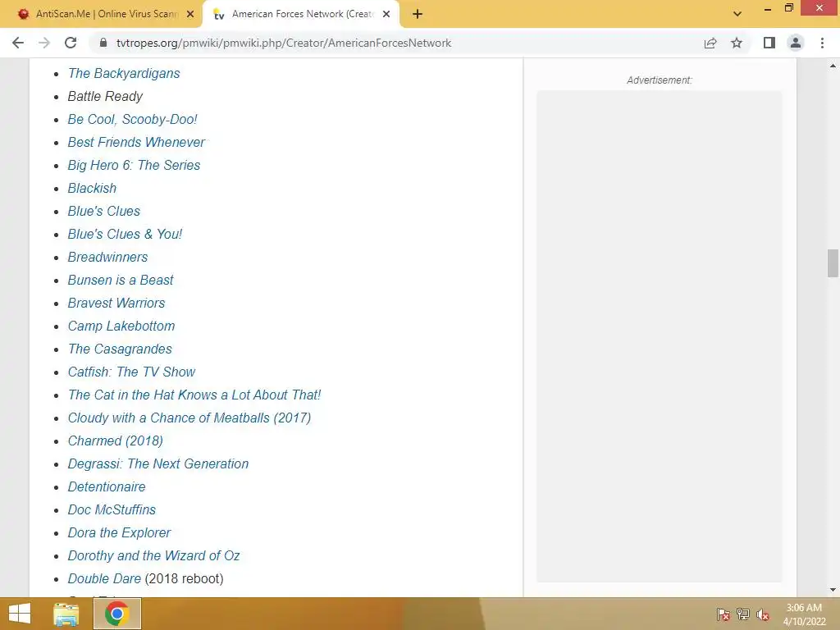Bookmark this page with the star
Screen dimensions: 840x630
pyautogui.click(x=737, y=43)
